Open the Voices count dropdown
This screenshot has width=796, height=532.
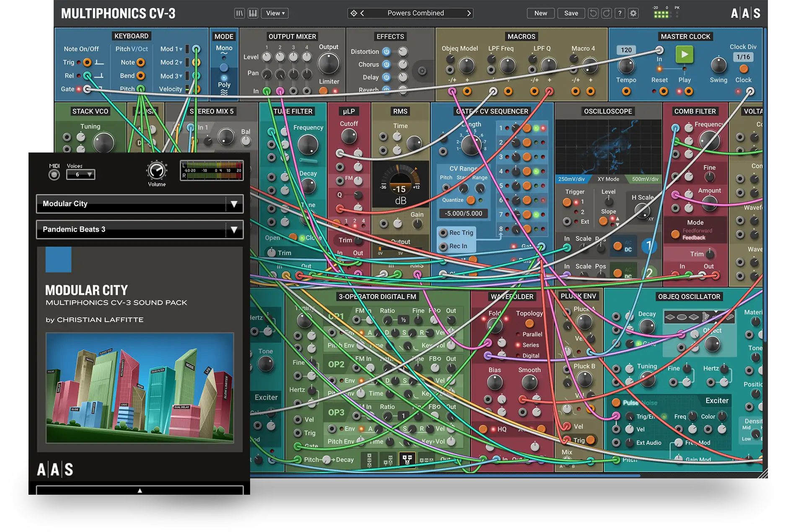pyautogui.click(x=81, y=174)
